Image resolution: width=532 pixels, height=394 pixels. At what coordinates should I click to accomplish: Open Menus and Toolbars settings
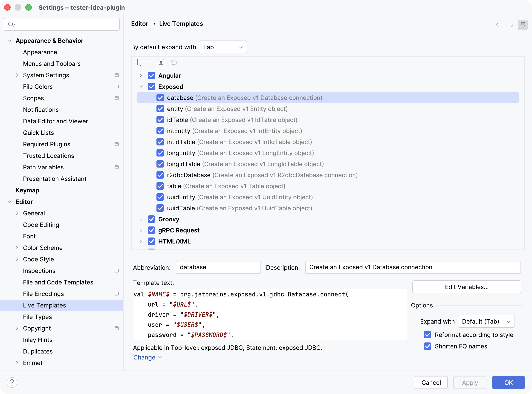click(x=52, y=64)
